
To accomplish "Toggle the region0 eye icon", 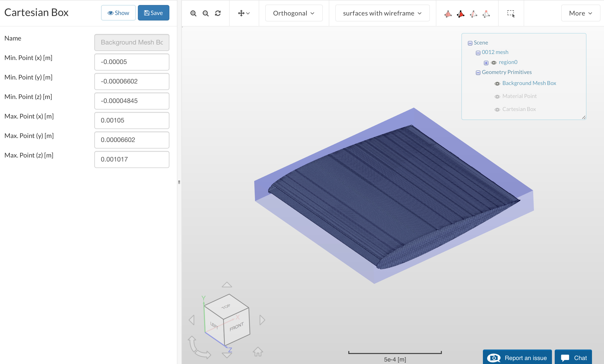I will 494,62.
